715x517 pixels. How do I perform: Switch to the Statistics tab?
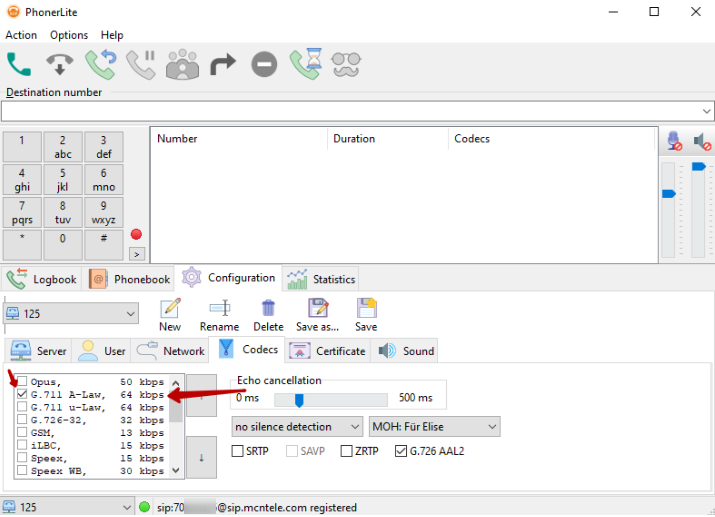pyautogui.click(x=321, y=279)
